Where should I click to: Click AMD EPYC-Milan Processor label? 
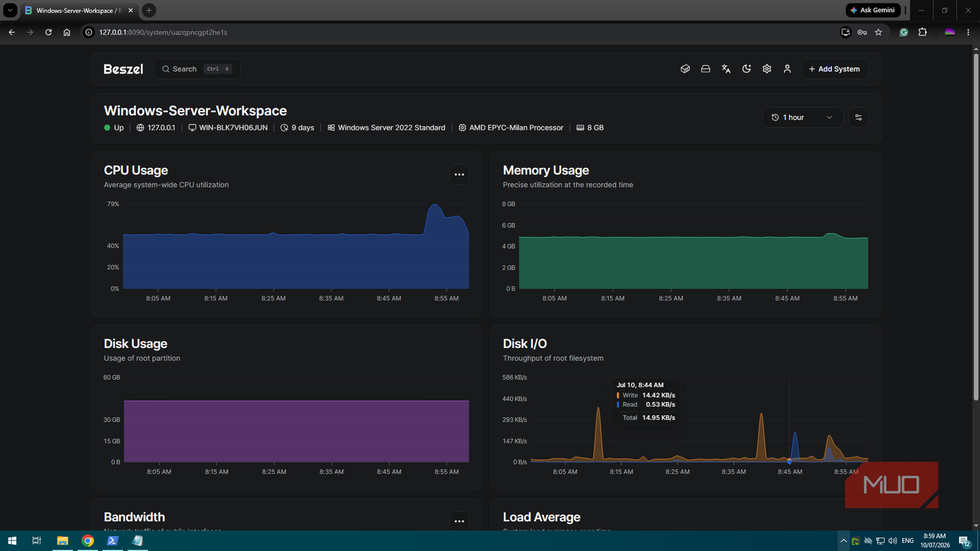[516, 127]
